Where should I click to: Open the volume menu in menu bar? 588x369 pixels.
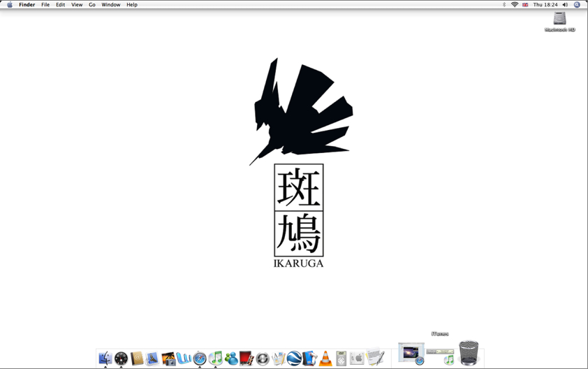tap(565, 5)
